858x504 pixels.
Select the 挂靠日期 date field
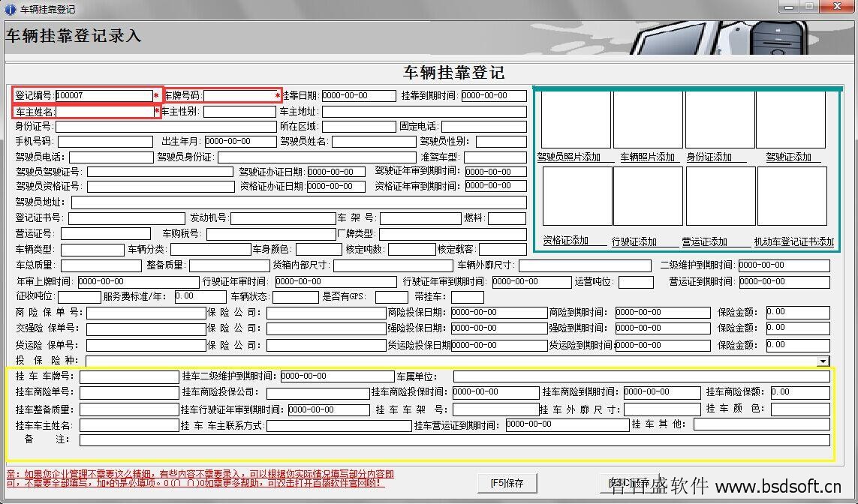tap(358, 96)
